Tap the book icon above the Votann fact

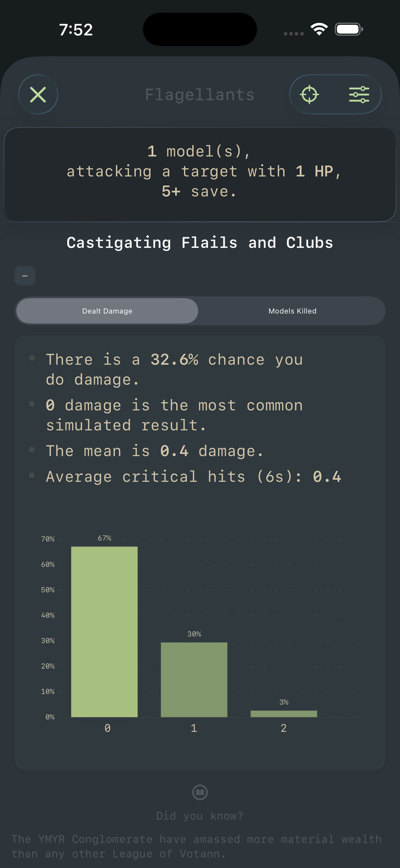(x=200, y=793)
